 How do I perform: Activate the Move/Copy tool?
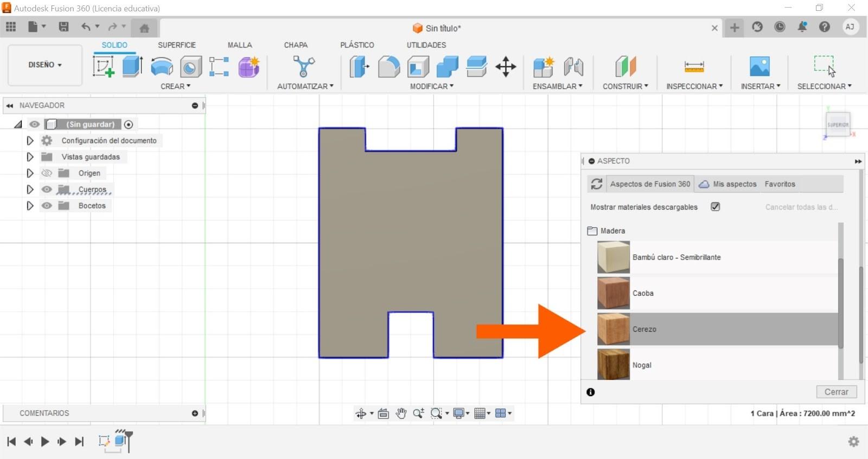pyautogui.click(x=506, y=67)
